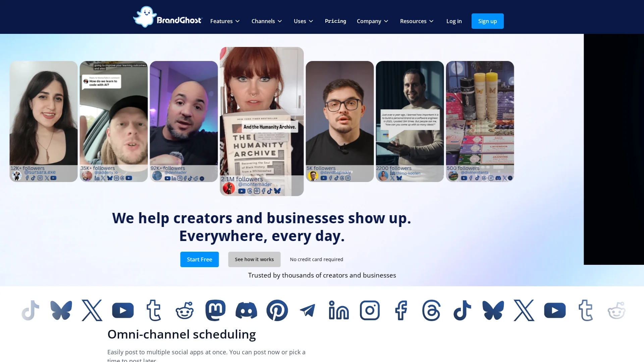
Task: Click the Instagram icon on the @montemader card
Action: tap(257, 191)
